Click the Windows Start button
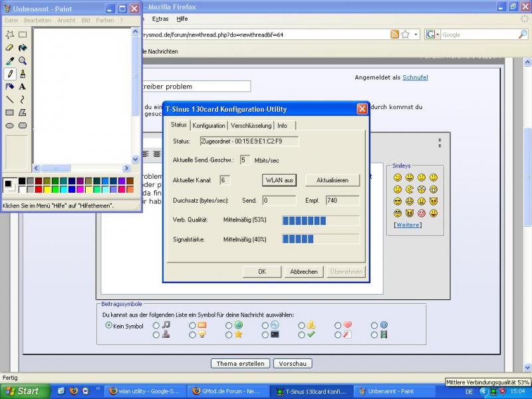The width and height of the screenshot is (532, 399). pos(22,391)
